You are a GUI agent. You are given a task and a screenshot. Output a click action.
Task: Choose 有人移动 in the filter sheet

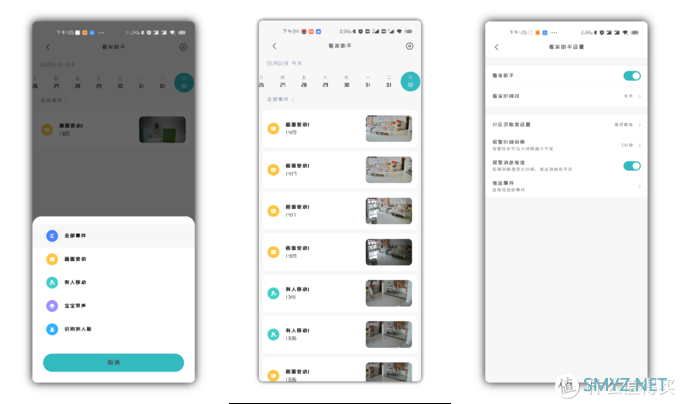coord(114,283)
